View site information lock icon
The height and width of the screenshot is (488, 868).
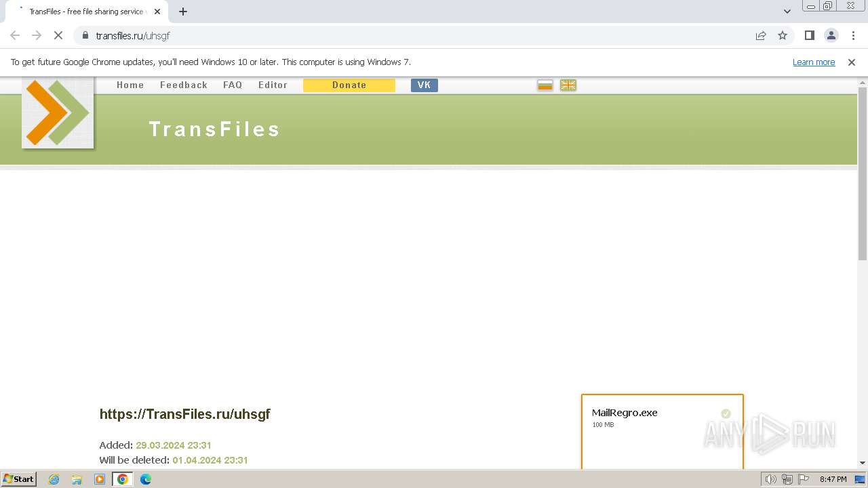[x=85, y=35]
